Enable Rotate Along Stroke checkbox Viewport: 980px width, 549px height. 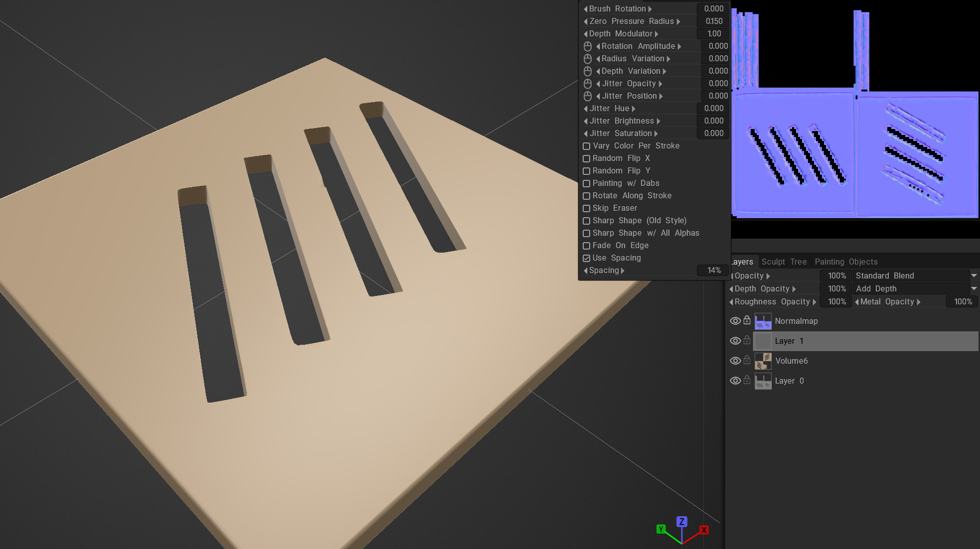(x=587, y=196)
